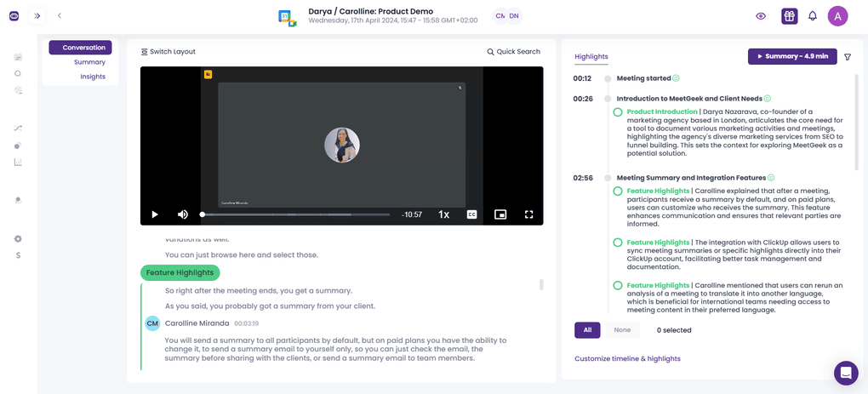868x394 pixels.
Task: Click the MeetGeek logo icon
Action: point(14,16)
